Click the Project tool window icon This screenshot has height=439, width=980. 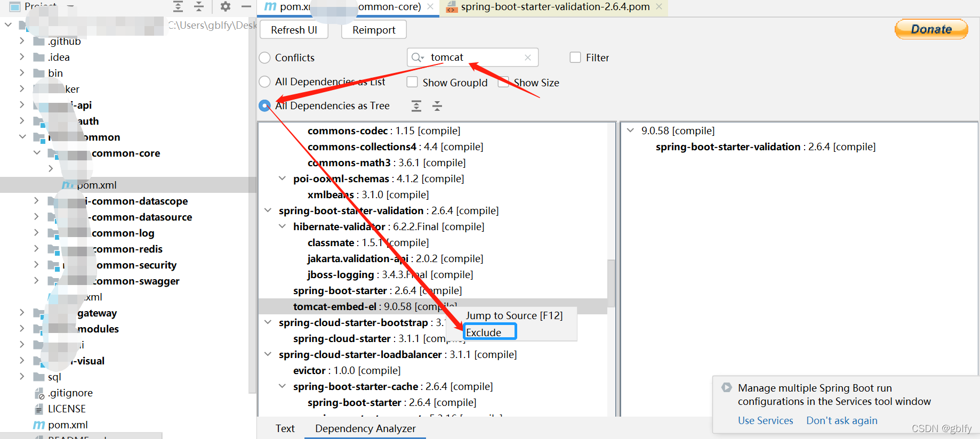coord(15,6)
